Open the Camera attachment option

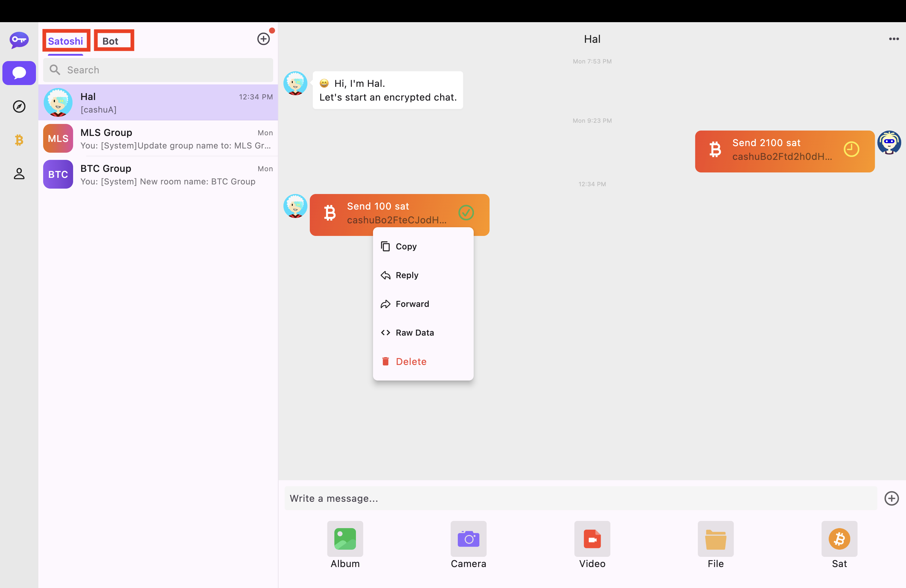[469, 545]
